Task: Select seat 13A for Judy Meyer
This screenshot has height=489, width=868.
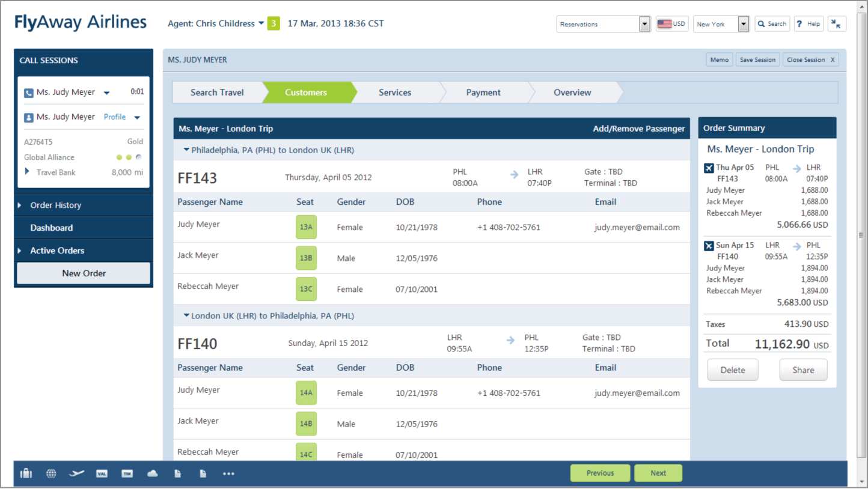Action: 306,227
